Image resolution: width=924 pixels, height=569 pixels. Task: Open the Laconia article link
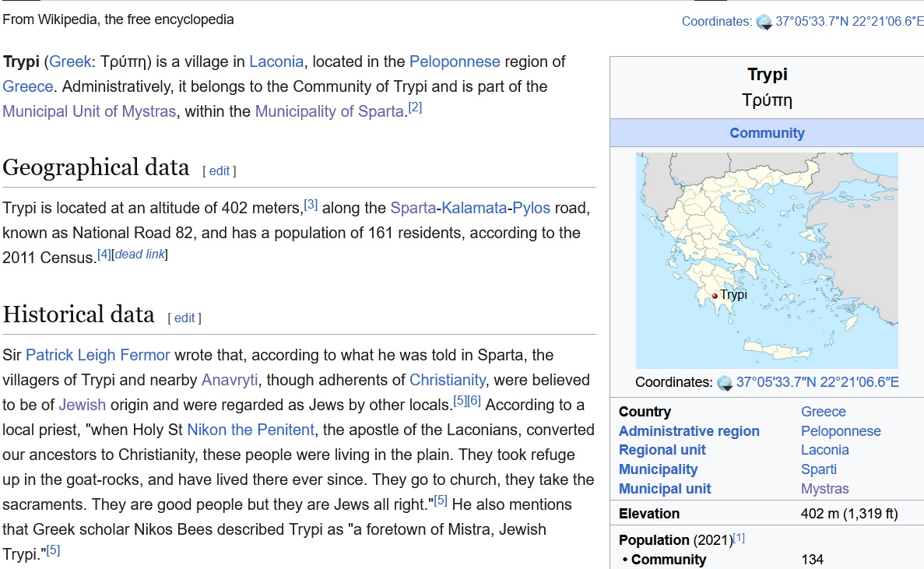coord(276,61)
